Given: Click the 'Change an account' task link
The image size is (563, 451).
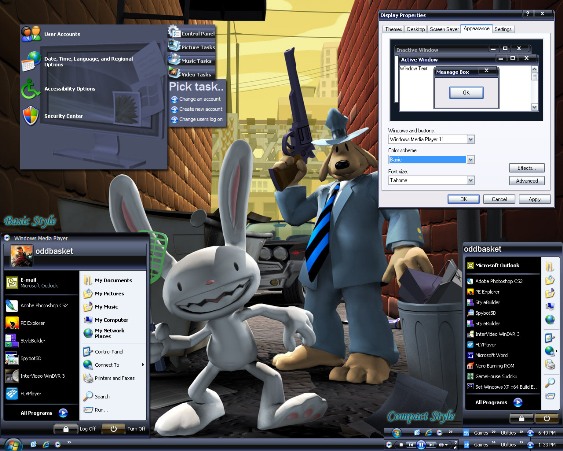Looking at the screenshot, I should tap(196, 99).
